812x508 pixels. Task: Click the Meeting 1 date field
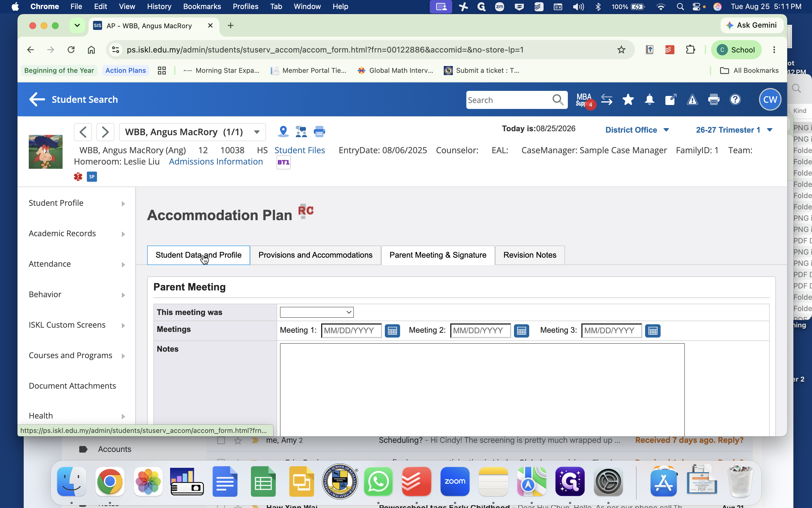tap(351, 330)
